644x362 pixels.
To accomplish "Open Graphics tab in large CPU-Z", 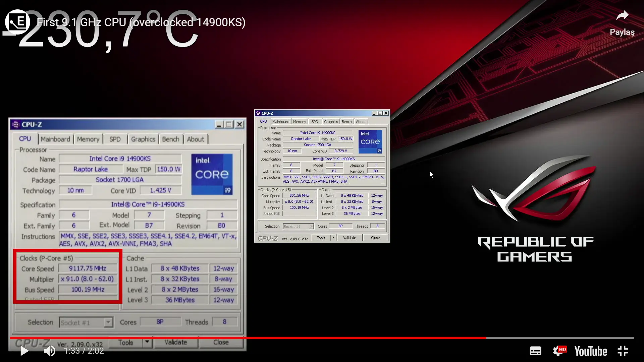I will click(143, 139).
